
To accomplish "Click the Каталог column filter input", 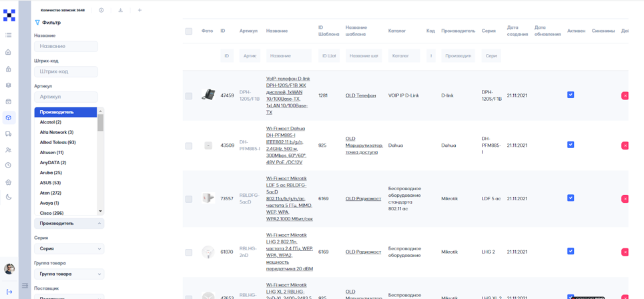I will tap(404, 55).
